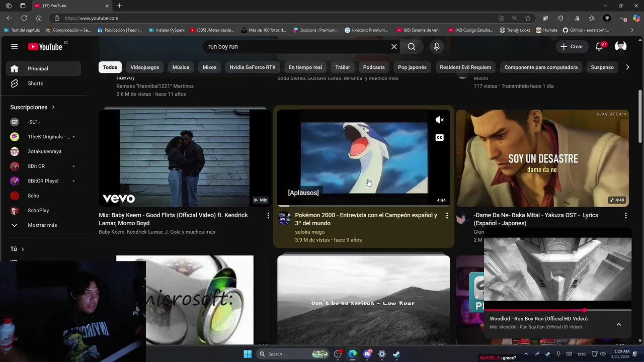Show hidden system tray icons

(x=526, y=354)
